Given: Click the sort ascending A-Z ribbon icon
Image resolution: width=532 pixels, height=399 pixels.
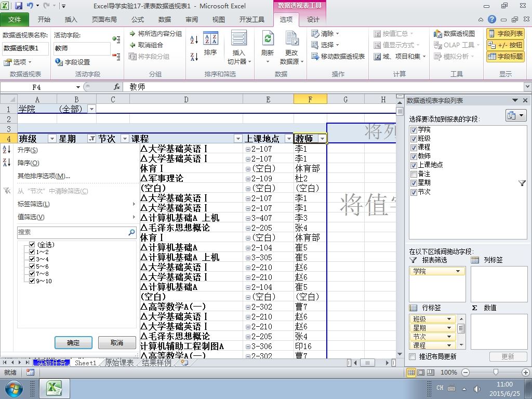Looking at the screenshot, I should click(x=194, y=40).
